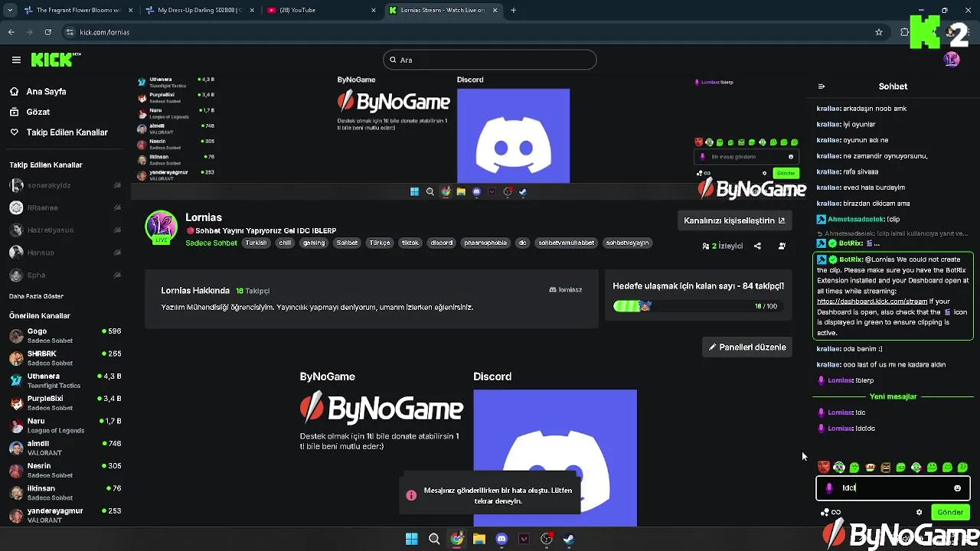Image resolution: width=980 pixels, height=551 pixels.
Task: Bookmark this page with star icon
Action: 879,32
